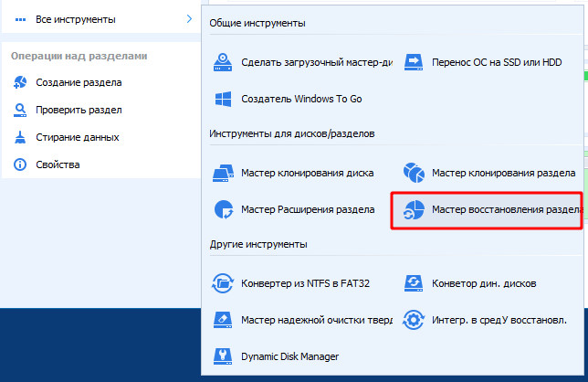588x382 pixels.
Task: Click the Windows To Go Creator icon
Action: (223, 98)
